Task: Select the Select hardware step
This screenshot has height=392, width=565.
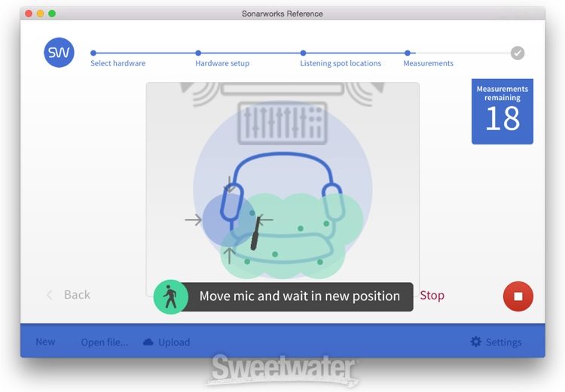Action: pos(118,63)
